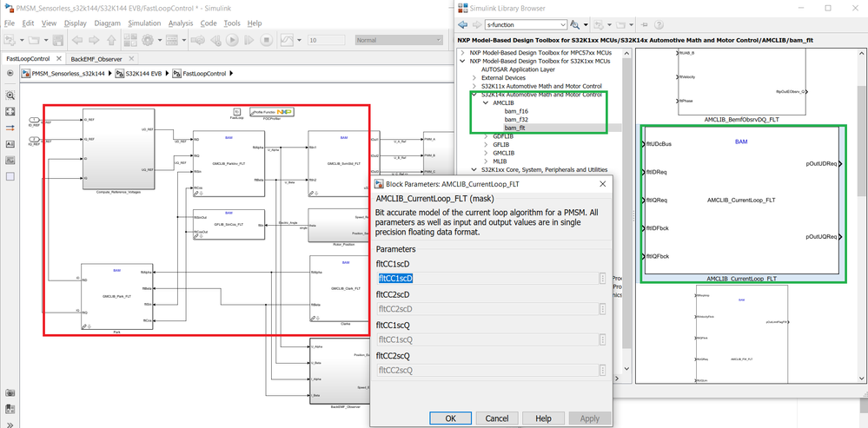Click Fit to View palette icon
This screenshot has height=428, width=868.
tap(10, 111)
